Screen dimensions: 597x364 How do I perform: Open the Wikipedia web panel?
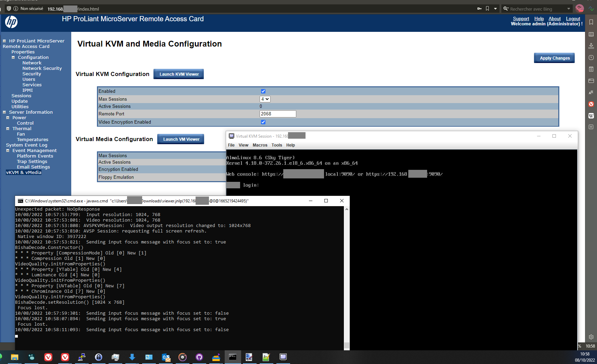click(x=591, y=116)
